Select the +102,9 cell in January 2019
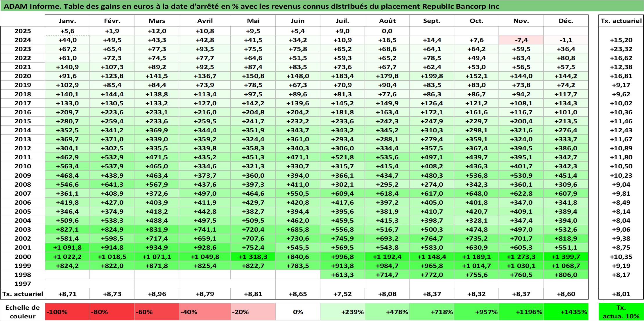 pos(67,85)
